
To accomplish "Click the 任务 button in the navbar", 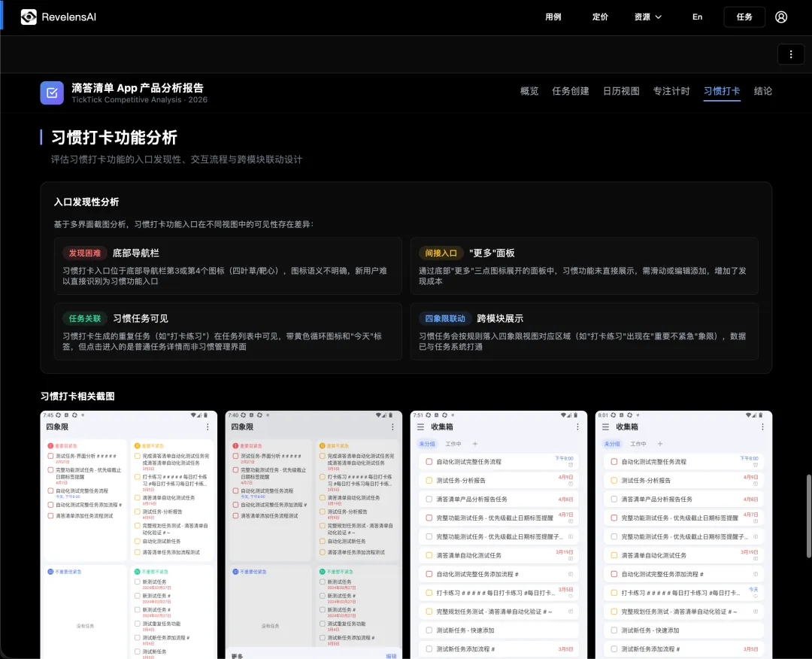I will tap(744, 17).
